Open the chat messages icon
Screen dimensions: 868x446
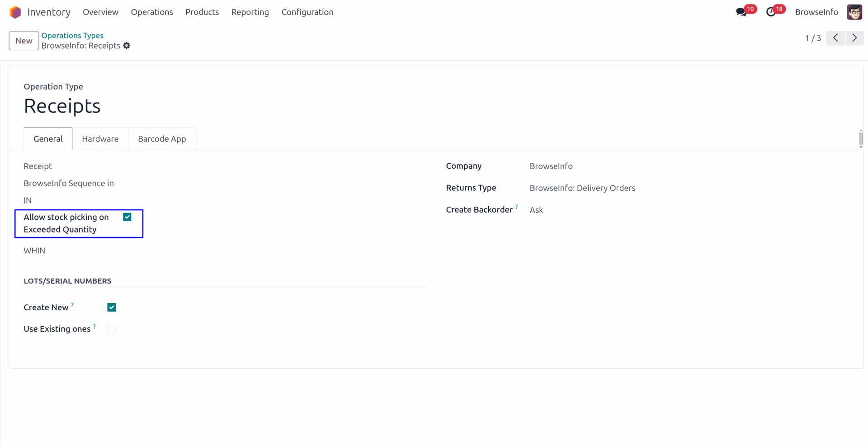(x=741, y=12)
